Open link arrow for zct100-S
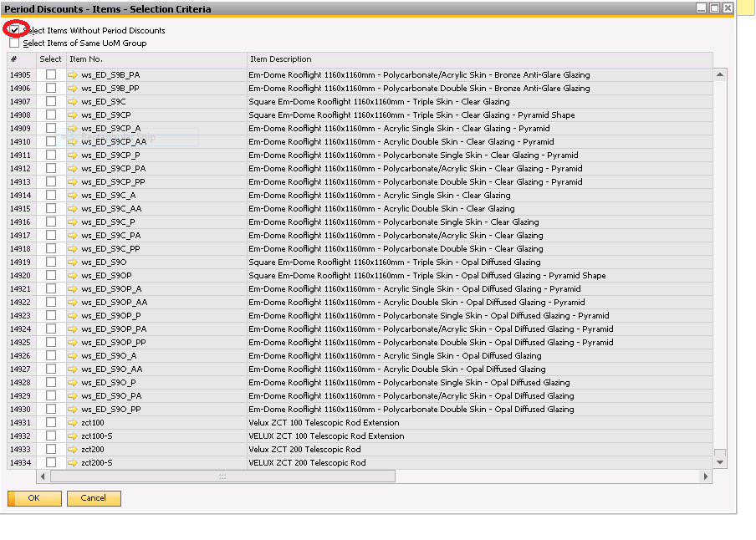 point(72,436)
